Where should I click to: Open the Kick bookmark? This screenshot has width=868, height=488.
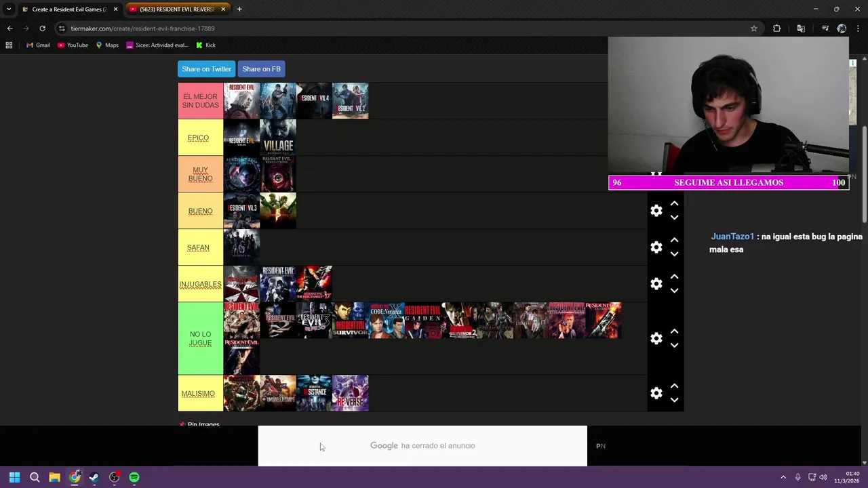click(205, 45)
